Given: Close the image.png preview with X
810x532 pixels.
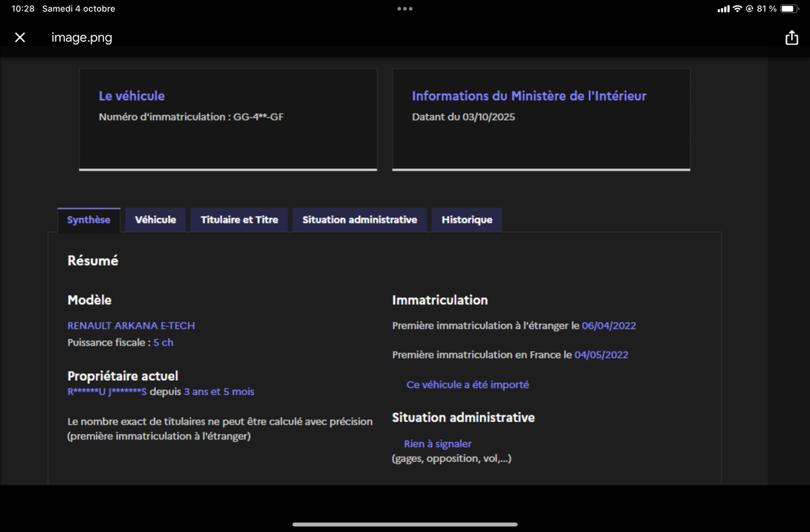Looking at the screenshot, I should [20, 38].
